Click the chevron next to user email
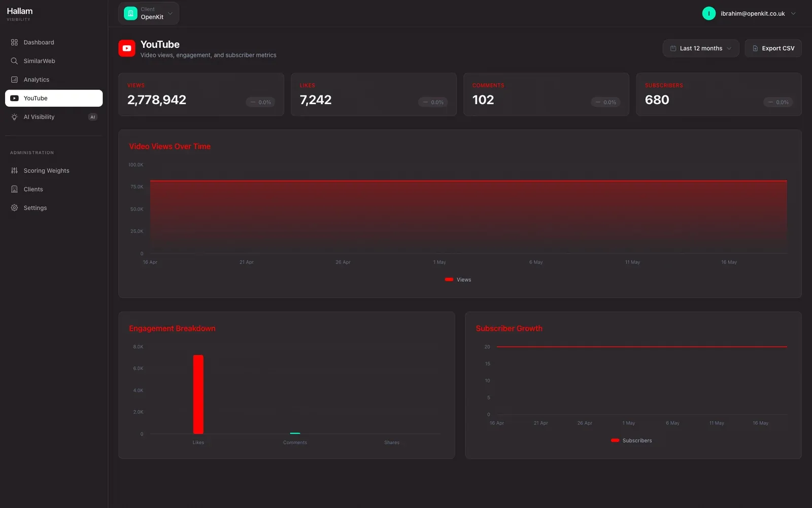 pyautogui.click(x=793, y=14)
